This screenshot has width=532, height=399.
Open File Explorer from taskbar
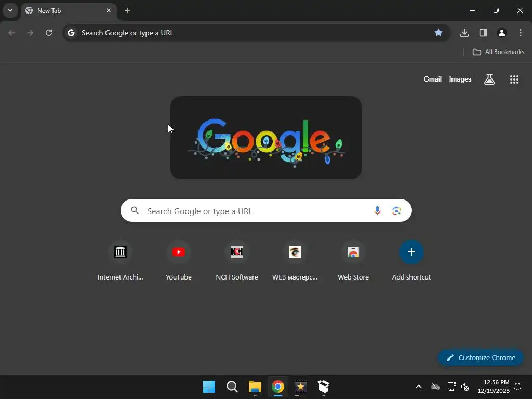[x=255, y=387]
